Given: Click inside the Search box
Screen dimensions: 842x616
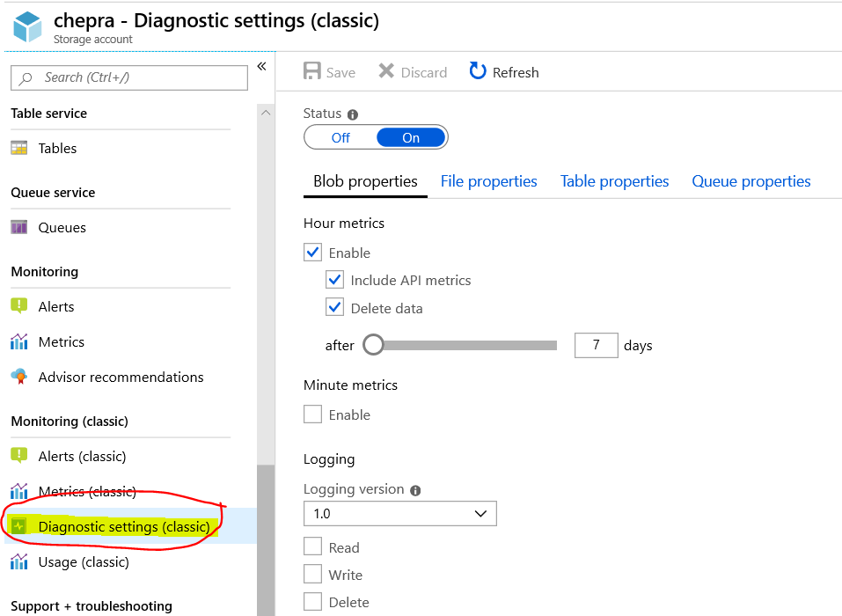Looking at the screenshot, I should [x=128, y=77].
